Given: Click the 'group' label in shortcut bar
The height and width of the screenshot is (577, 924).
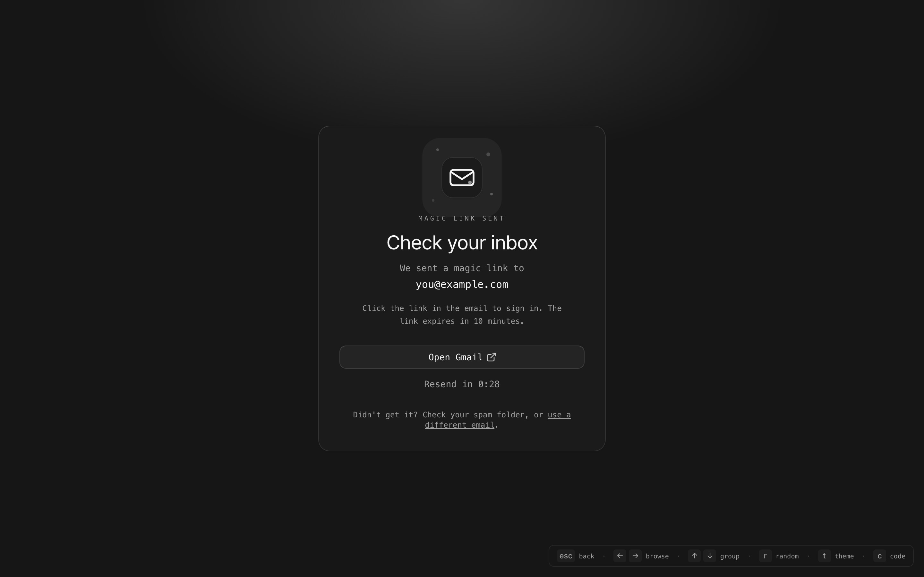Looking at the screenshot, I should [730, 556].
